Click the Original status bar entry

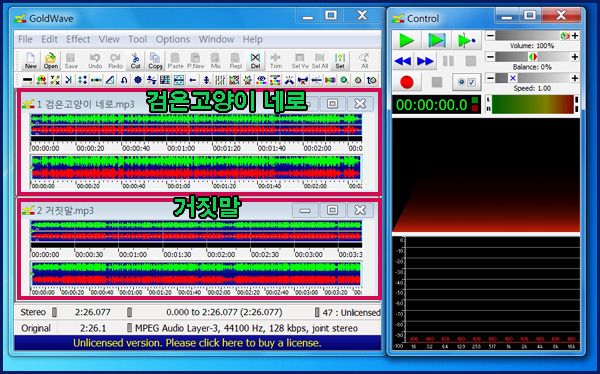pos(36,328)
